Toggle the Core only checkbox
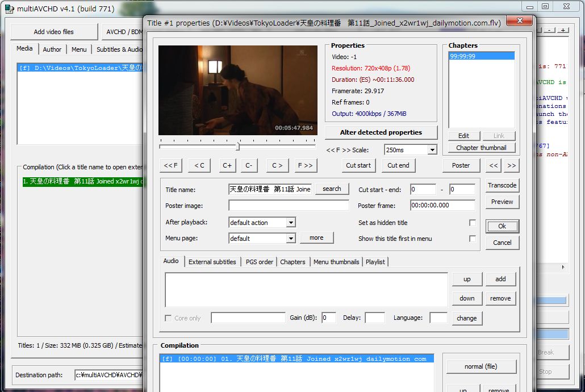 click(x=168, y=318)
